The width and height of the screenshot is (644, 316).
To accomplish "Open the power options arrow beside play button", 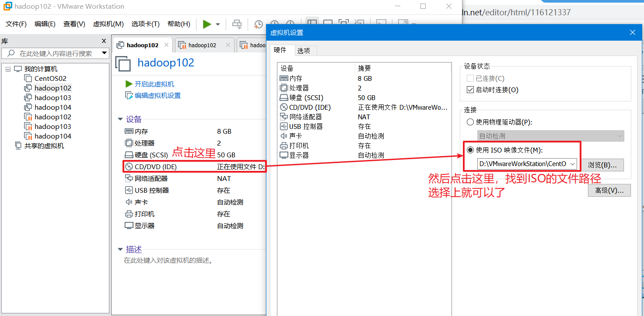I will 218,24.
